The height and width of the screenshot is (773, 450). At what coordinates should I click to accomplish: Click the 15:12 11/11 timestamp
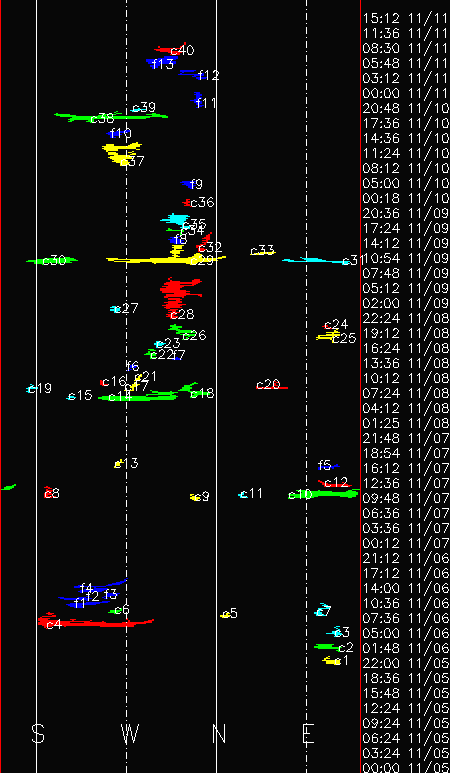tap(406, 18)
